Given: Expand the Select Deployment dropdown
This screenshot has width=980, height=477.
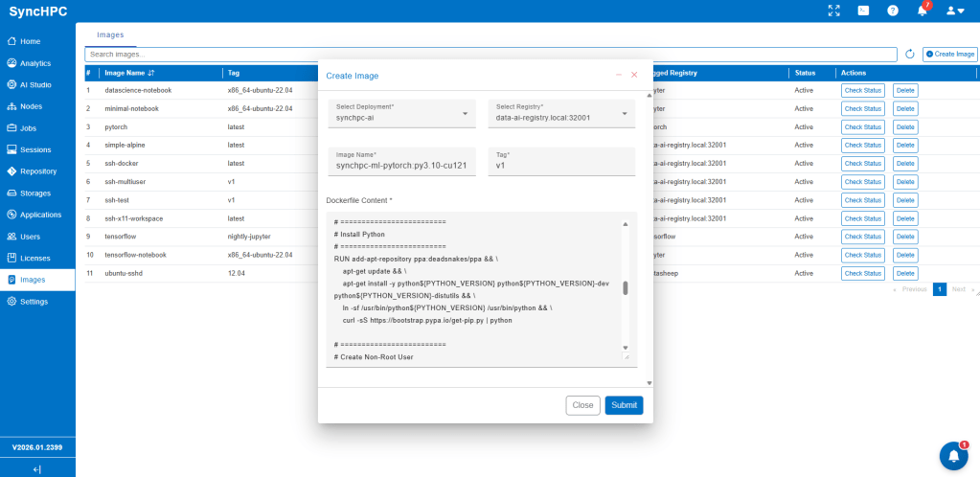Looking at the screenshot, I should 400,112.
